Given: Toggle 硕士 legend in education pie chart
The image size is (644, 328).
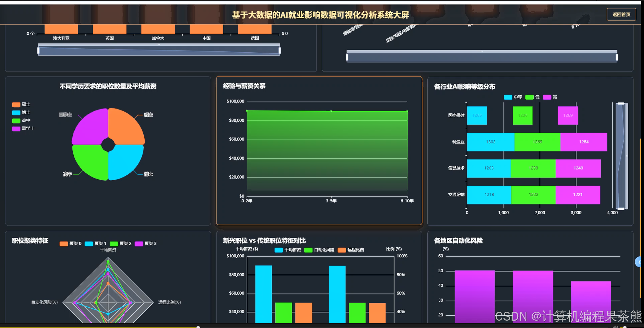Looking at the screenshot, I should [x=21, y=105].
